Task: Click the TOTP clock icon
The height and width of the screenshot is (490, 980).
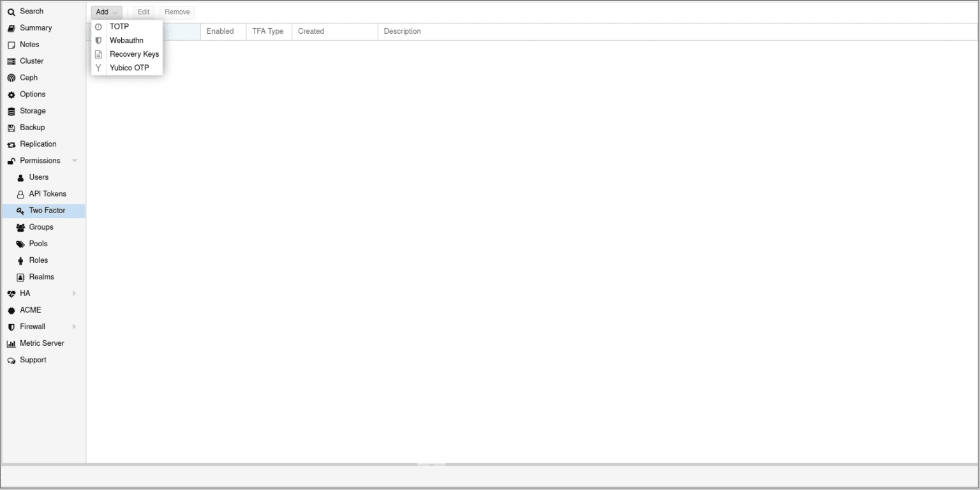Action: 98,27
